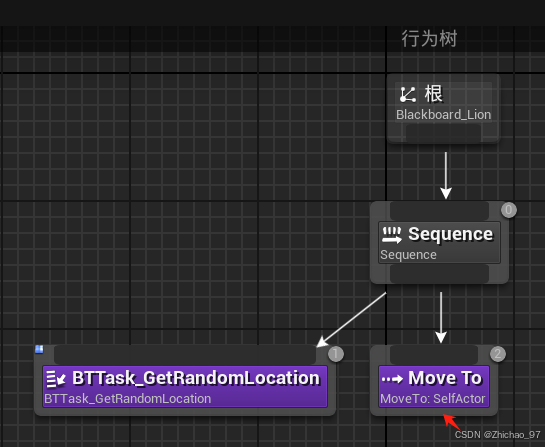The height and width of the screenshot is (447, 545).
Task: Select the Sequence node title
Action: [450, 234]
